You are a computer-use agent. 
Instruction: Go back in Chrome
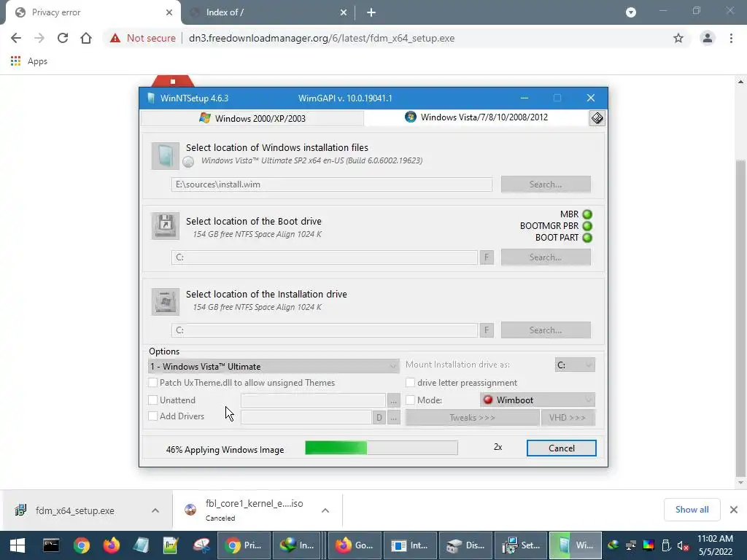coord(16,38)
